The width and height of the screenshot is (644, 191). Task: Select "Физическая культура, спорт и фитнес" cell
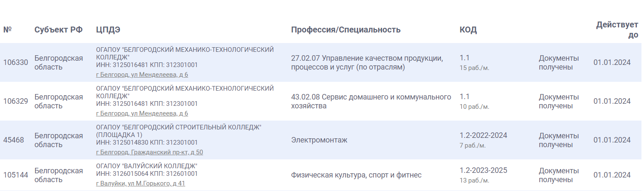click(x=356, y=175)
